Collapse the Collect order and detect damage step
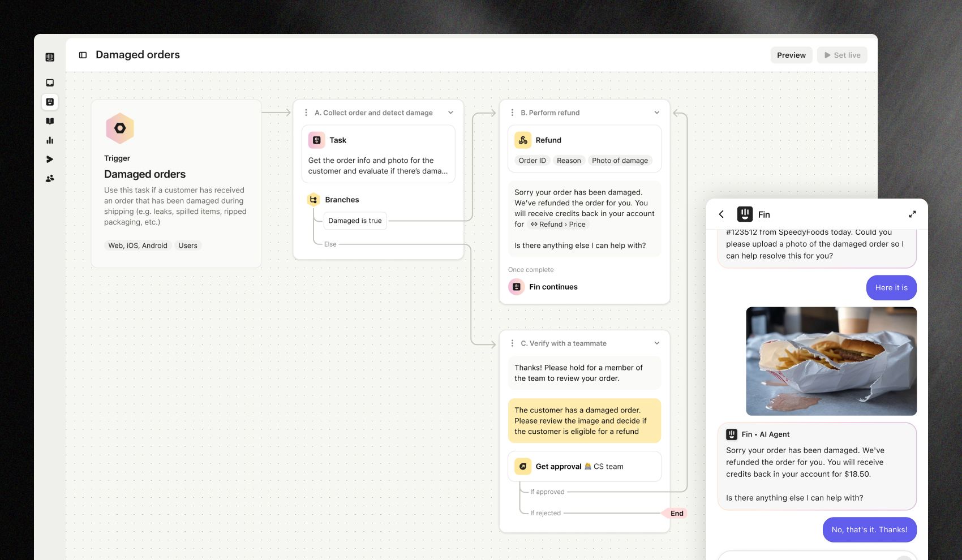Viewport: 962px width, 560px height. 450,113
